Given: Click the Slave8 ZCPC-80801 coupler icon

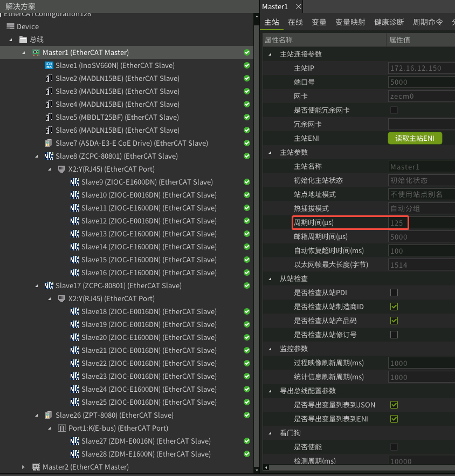Looking at the screenshot, I should click(49, 156).
